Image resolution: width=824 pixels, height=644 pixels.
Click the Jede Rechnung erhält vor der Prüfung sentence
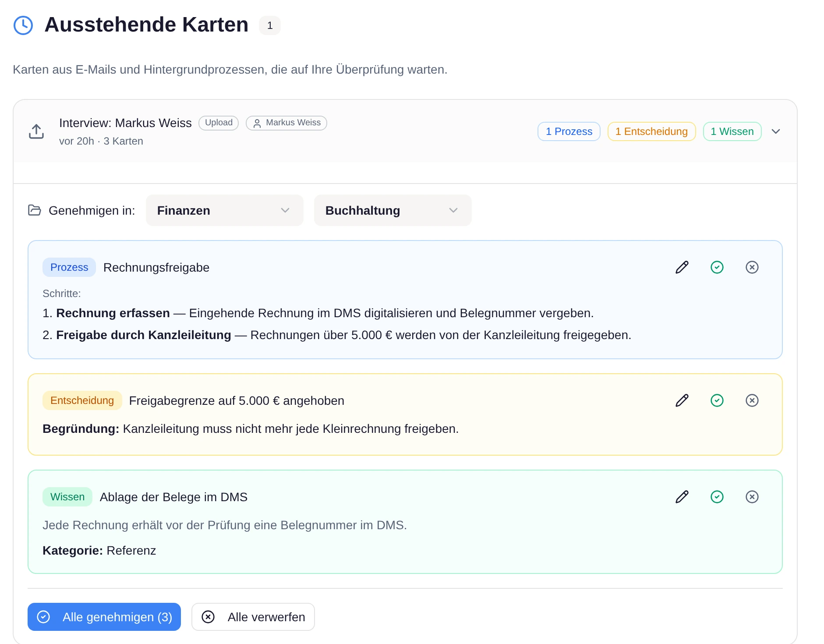[225, 525]
